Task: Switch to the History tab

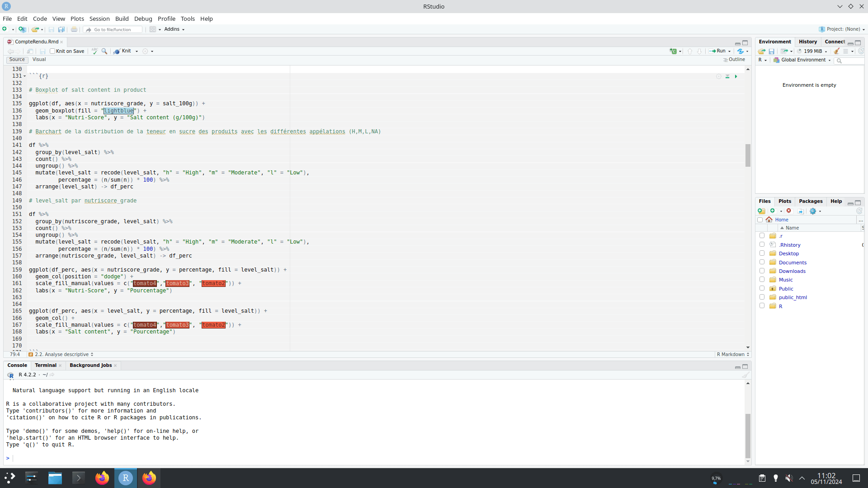Action: (808, 42)
